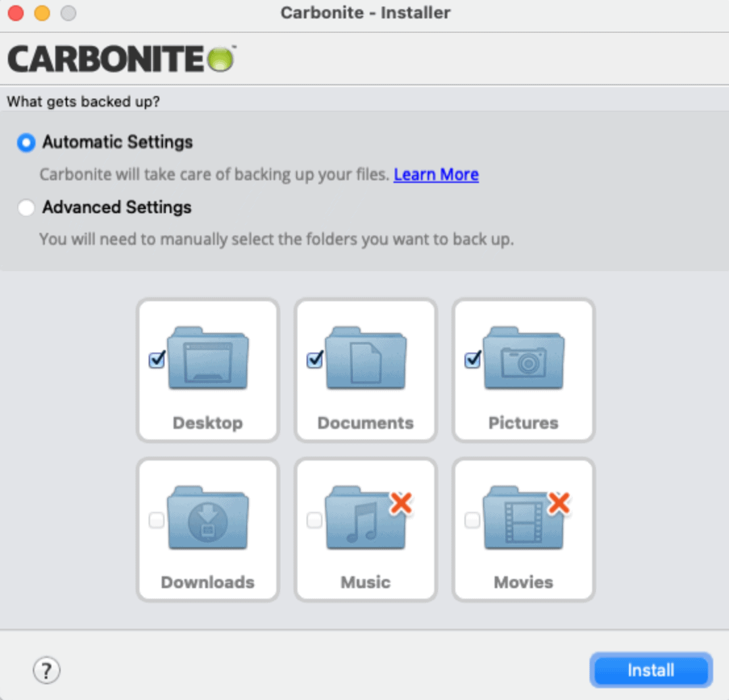The image size is (729, 700).
Task: Select the Automatic Settings radio button
Action: 26,142
